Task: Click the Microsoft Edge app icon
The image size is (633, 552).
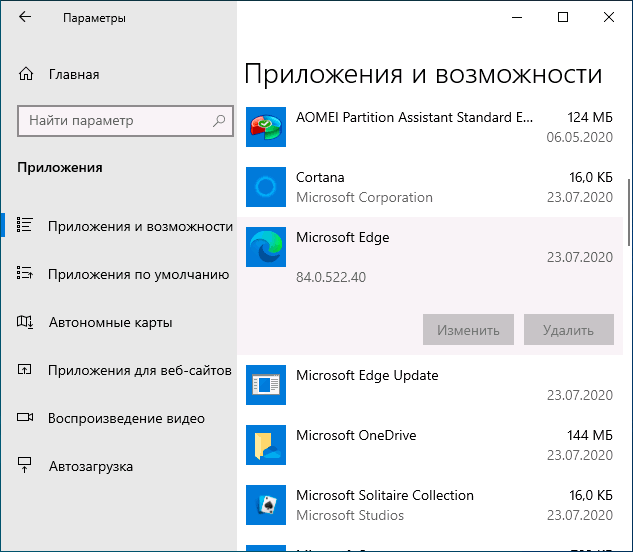Action: 266,247
